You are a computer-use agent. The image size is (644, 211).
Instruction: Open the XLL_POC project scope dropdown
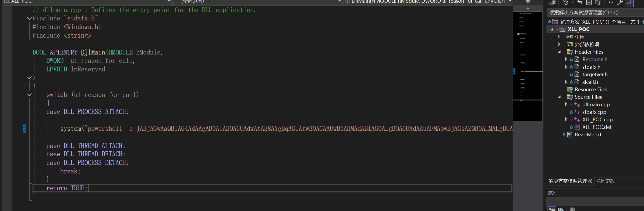(169, 1)
